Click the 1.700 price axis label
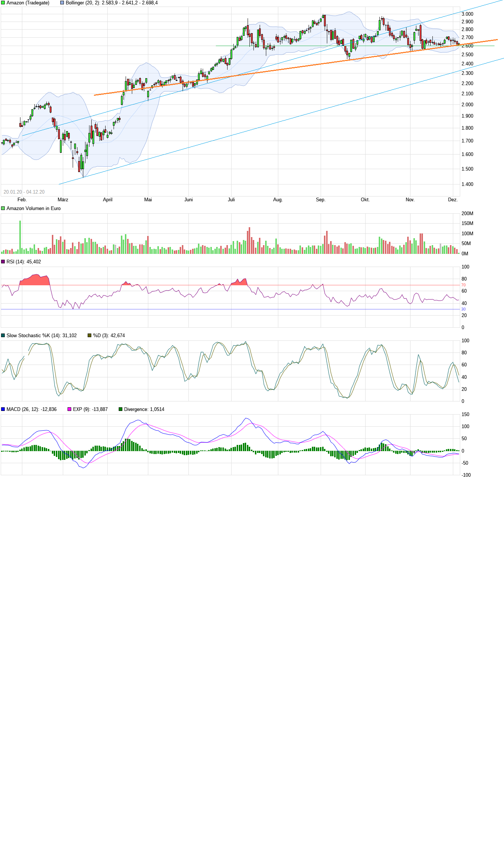The height and width of the screenshot is (846, 504). point(467,141)
